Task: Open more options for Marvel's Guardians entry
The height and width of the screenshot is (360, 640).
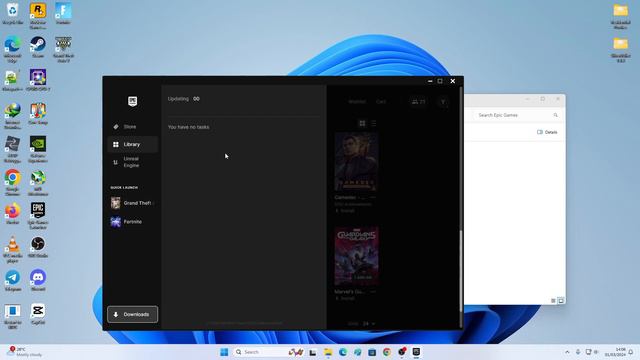Action: [x=373, y=292]
